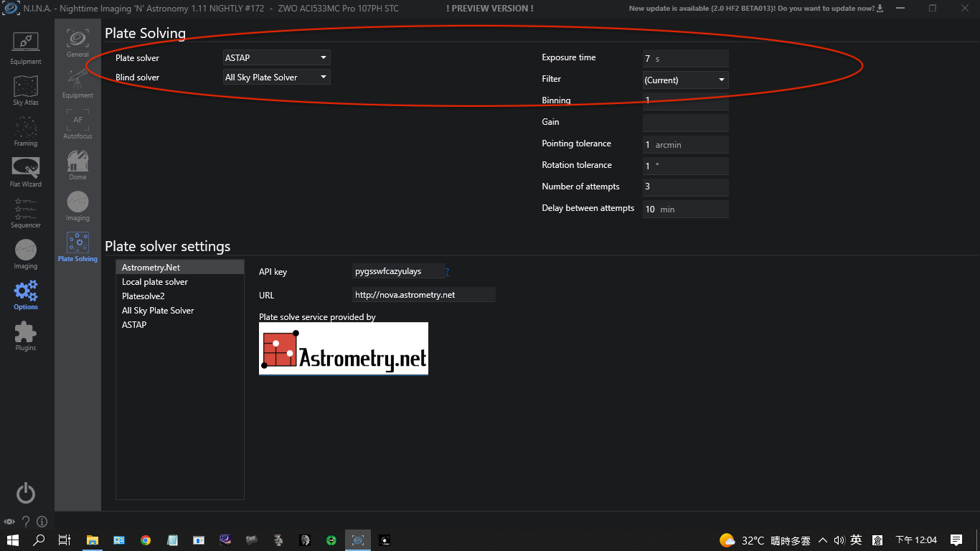Show hidden system tray icons
Viewport: 980px width, 551px height.
(x=822, y=540)
